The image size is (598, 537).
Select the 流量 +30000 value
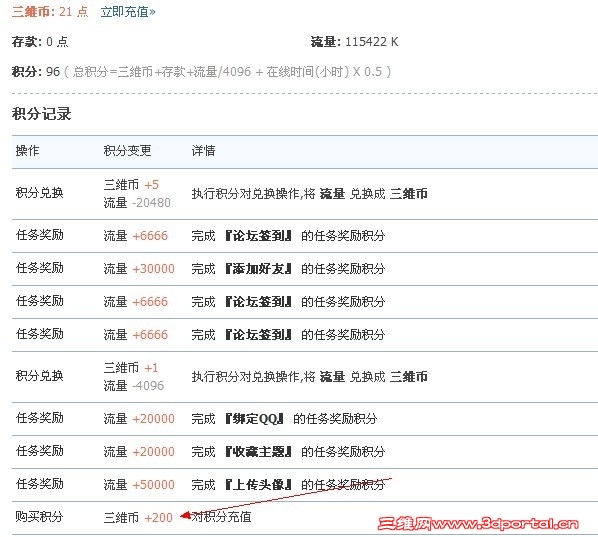[x=139, y=269]
